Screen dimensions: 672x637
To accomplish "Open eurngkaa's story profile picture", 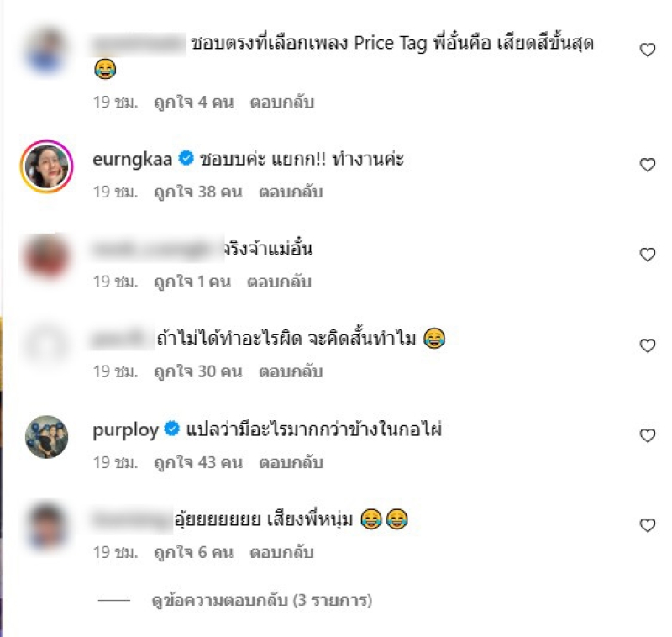I will 47,166.
